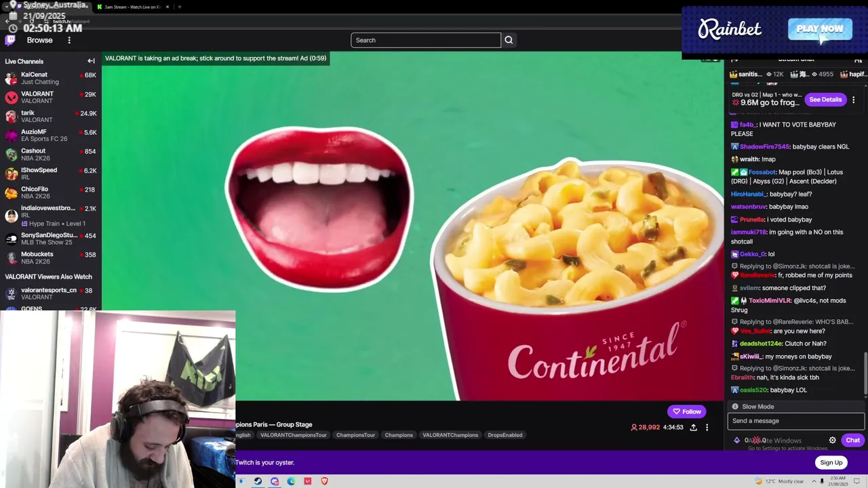This screenshot has width=868, height=488.
Task: Open the indialovewestbro channel
Action: 51,216
